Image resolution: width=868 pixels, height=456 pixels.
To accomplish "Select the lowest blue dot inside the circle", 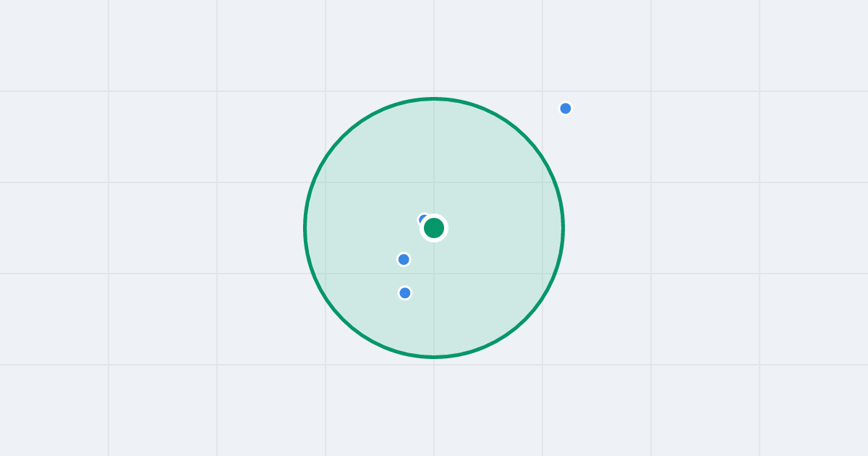I will (405, 293).
